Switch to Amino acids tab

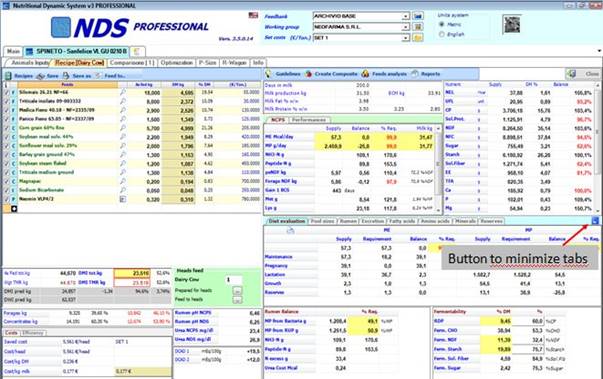(435, 221)
